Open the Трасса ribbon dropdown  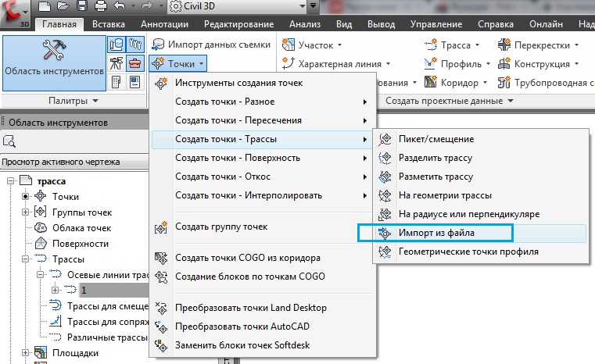452,45
